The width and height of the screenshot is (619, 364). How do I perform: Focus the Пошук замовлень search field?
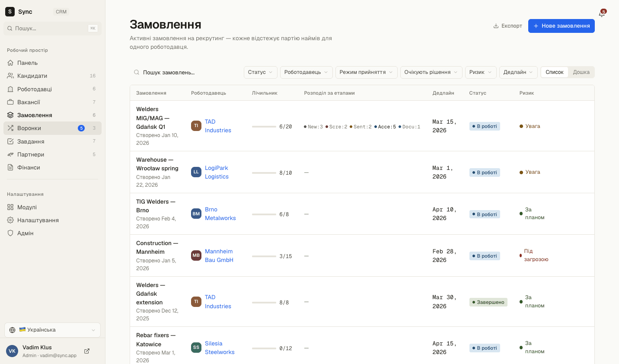(186, 72)
